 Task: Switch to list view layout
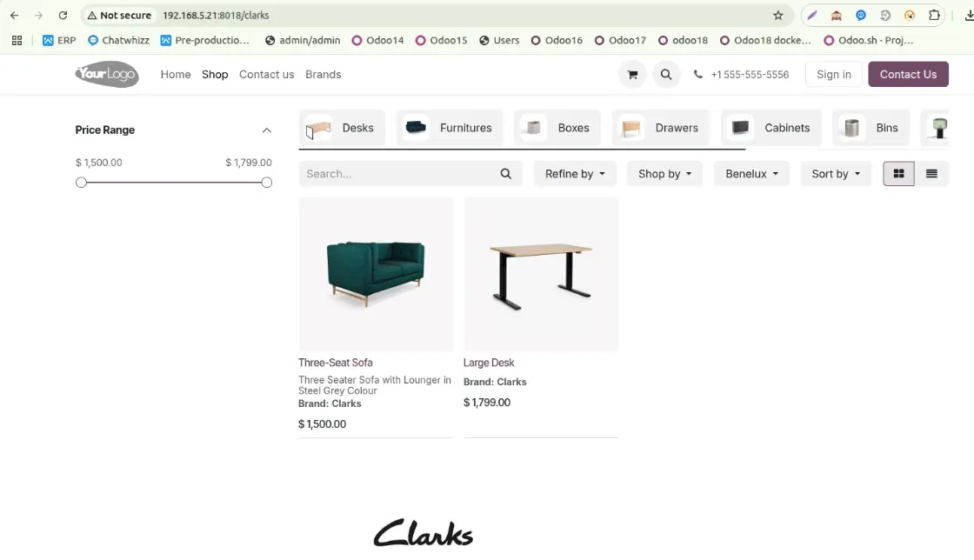[931, 174]
